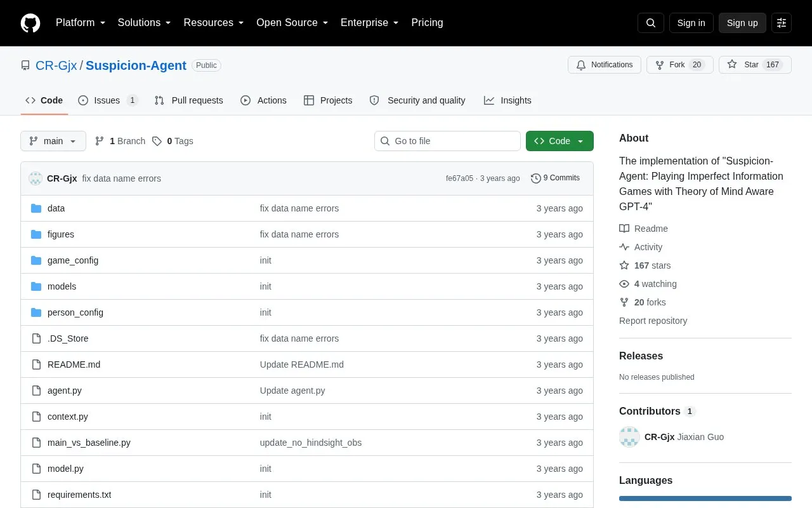Switch to the Pull requests tab
812x508 pixels.
click(189, 100)
